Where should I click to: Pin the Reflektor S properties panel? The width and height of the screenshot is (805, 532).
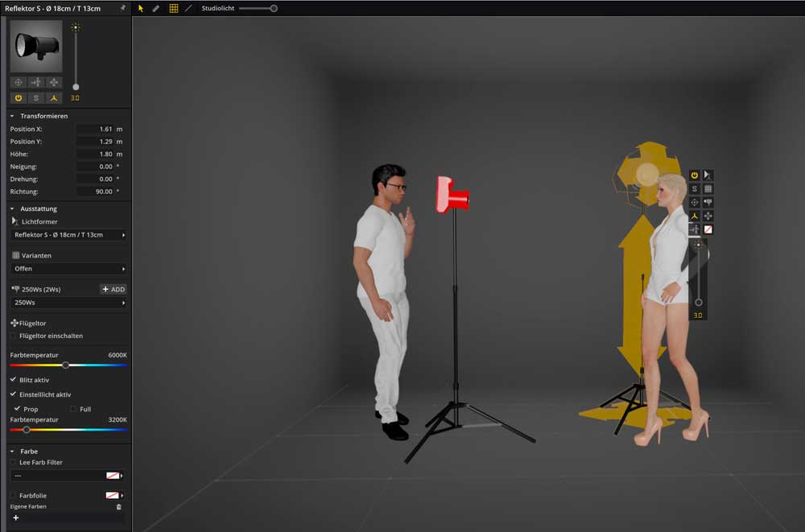point(122,8)
